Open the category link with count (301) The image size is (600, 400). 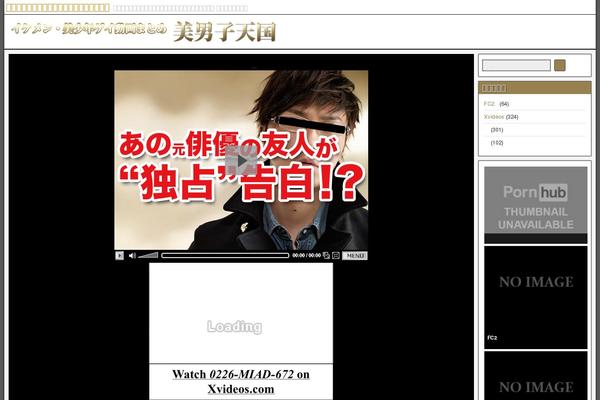pyautogui.click(x=497, y=130)
